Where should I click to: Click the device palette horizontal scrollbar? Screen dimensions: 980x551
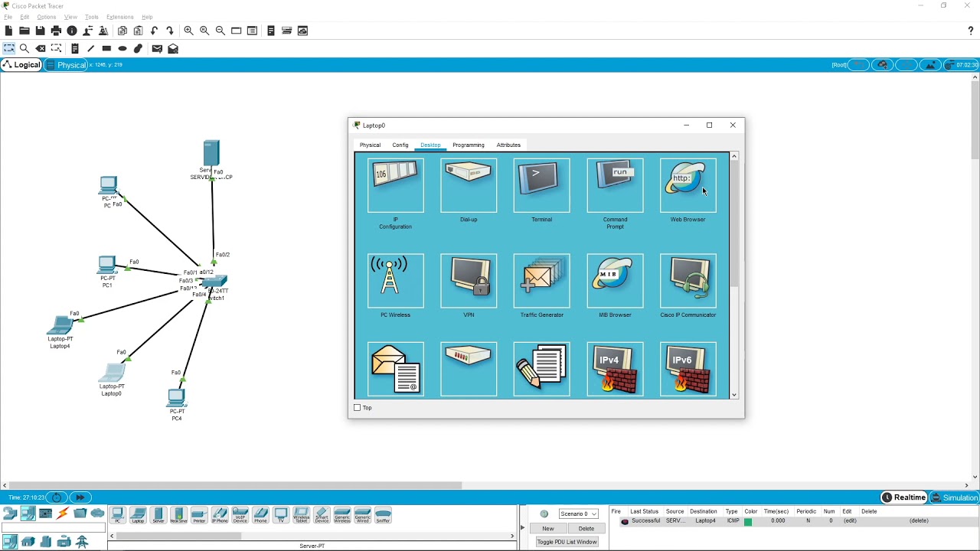tap(180, 536)
